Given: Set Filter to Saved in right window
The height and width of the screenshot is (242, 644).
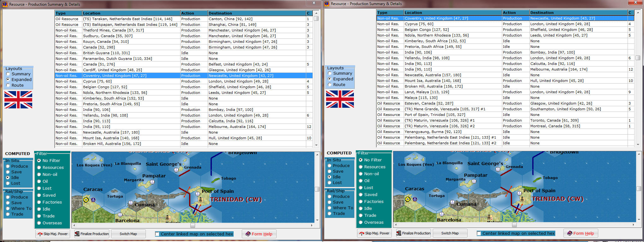Looking at the screenshot, I should click(361, 195).
